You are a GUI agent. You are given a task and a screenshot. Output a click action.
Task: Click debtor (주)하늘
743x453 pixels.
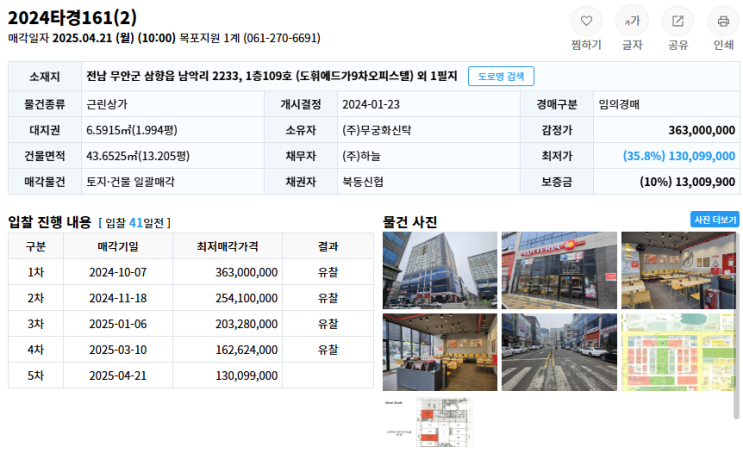point(362,156)
